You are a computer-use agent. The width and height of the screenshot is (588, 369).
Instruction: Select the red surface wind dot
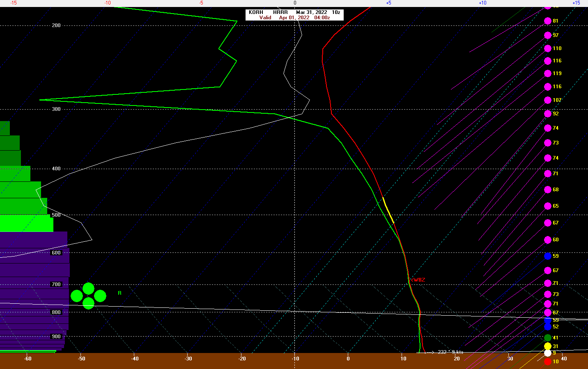(548, 362)
